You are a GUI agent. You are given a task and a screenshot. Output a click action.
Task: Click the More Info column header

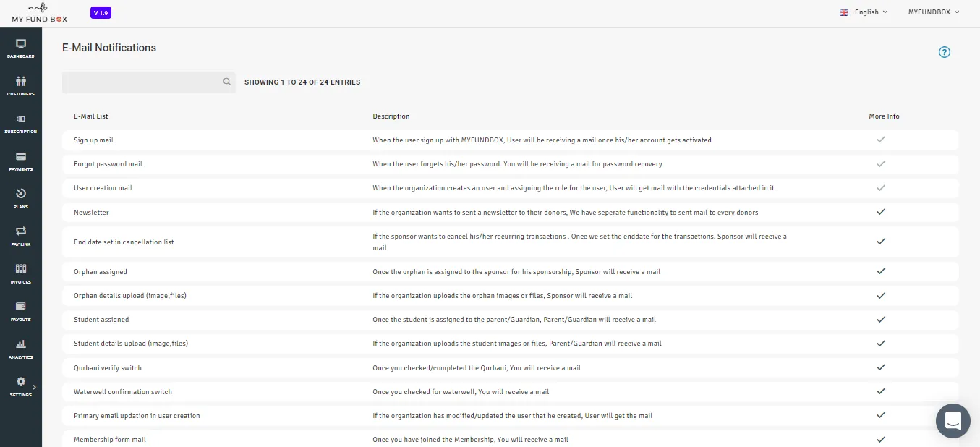coord(885,116)
